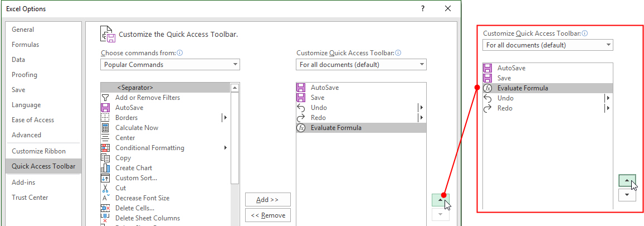This screenshot has height=226, width=644.
Task: Expand the Undo split arrow in the inset
Action: [607, 98]
